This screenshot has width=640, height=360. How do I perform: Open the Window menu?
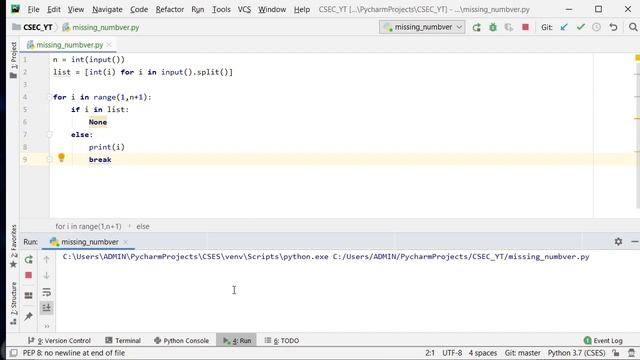(272, 9)
